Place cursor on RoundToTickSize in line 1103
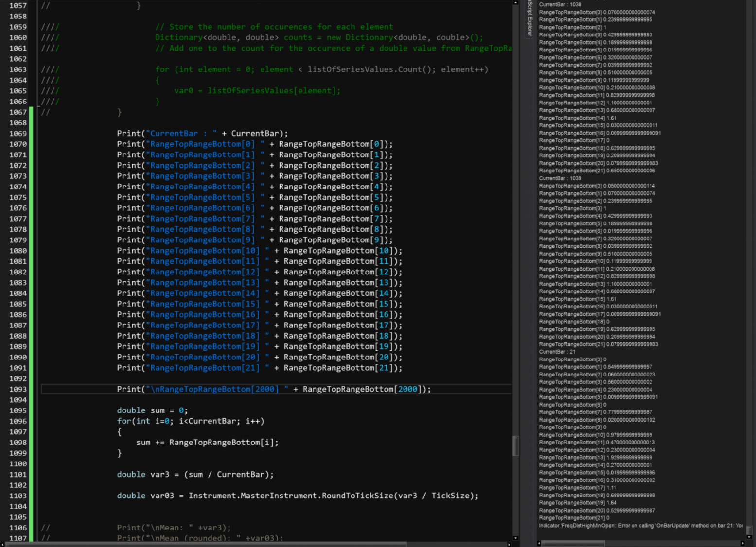 (357, 496)
